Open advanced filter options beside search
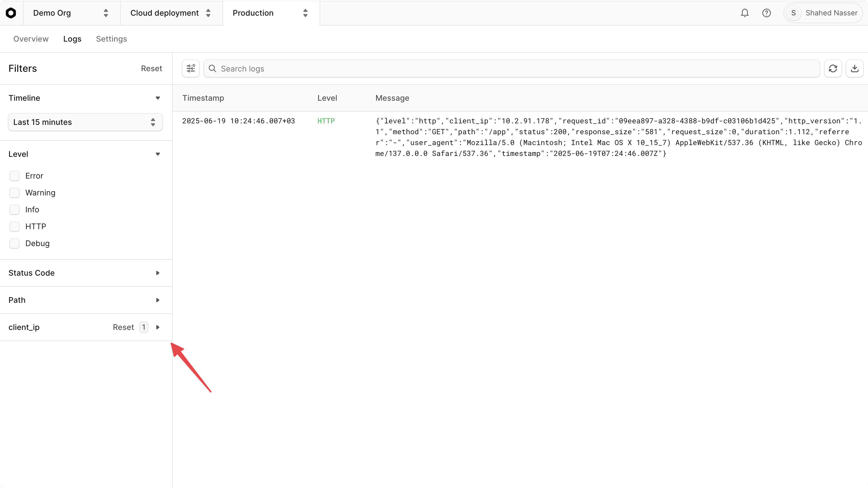This screenshot has height=488, width=868. [190, 68]
